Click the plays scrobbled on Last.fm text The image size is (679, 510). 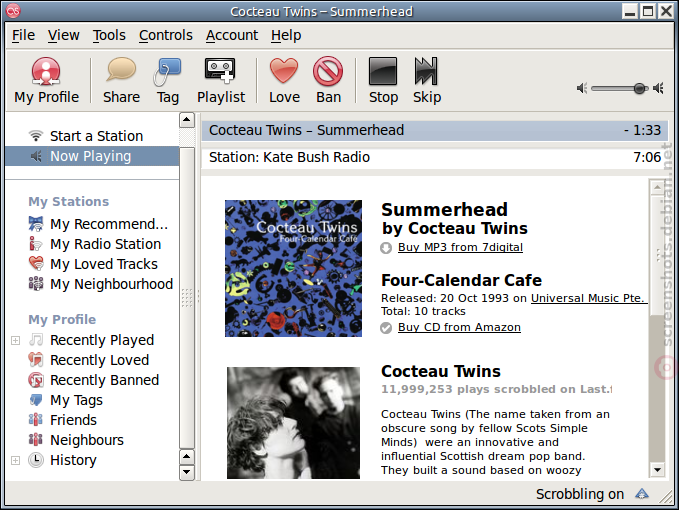[496, 389]
